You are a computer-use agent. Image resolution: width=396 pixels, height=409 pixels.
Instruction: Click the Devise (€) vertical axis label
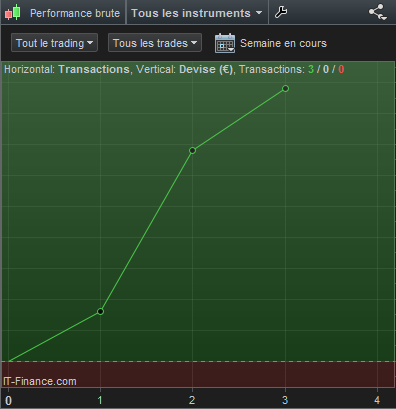206,69
